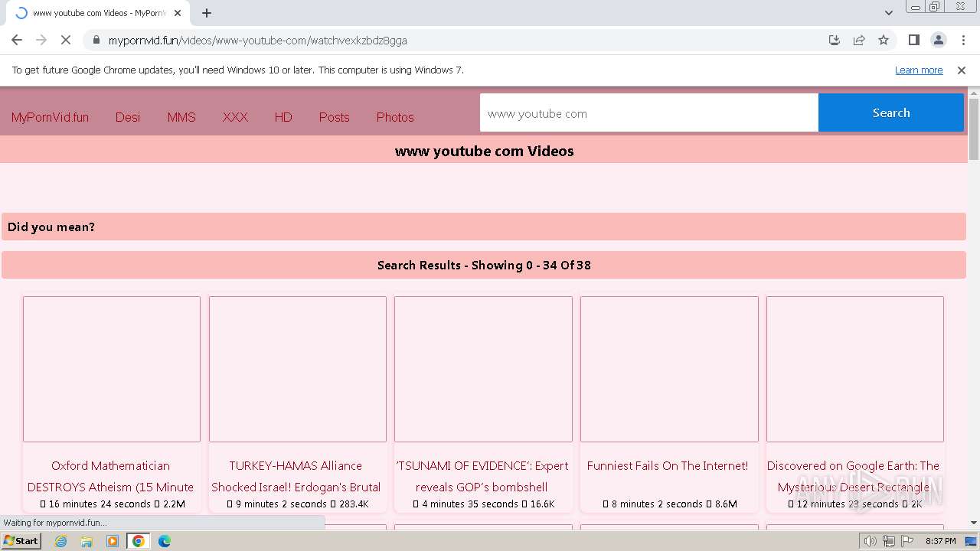Click the network tray icon

click(888, 541)
